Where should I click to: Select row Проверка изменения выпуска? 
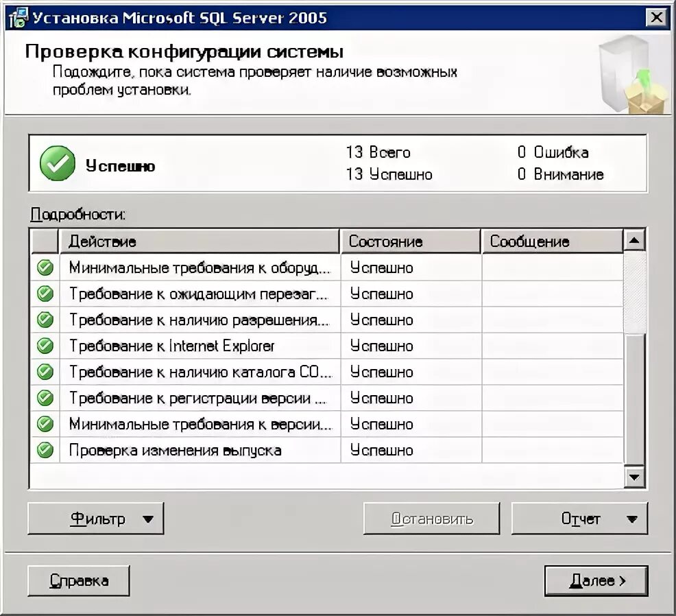(327, 450)
